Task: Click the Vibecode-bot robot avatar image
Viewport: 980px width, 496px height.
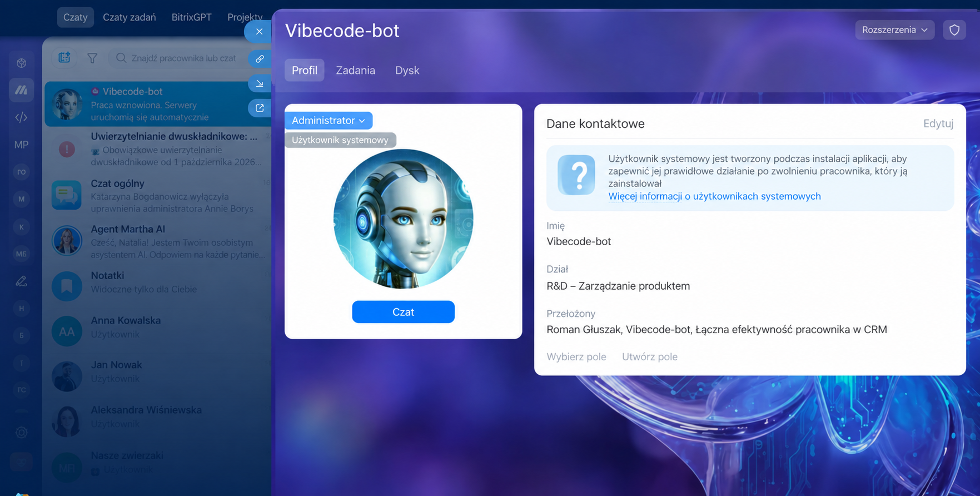Action: [403, 219]
